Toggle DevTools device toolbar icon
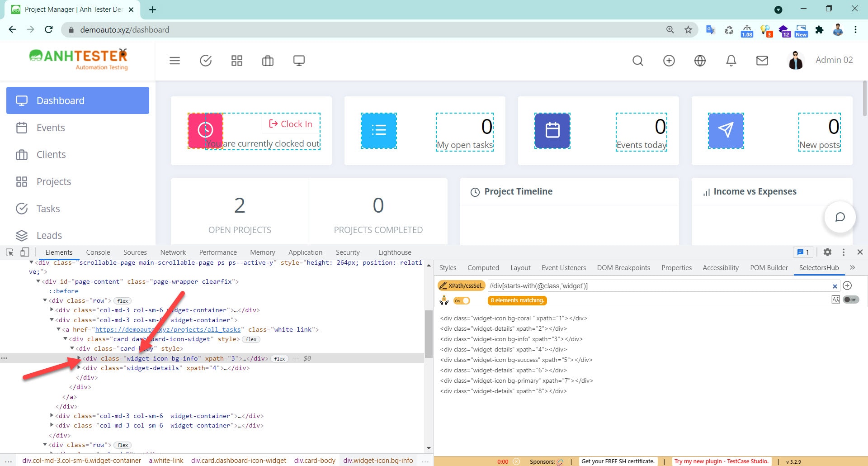This screenshot has width=868, height=466. 25,252
